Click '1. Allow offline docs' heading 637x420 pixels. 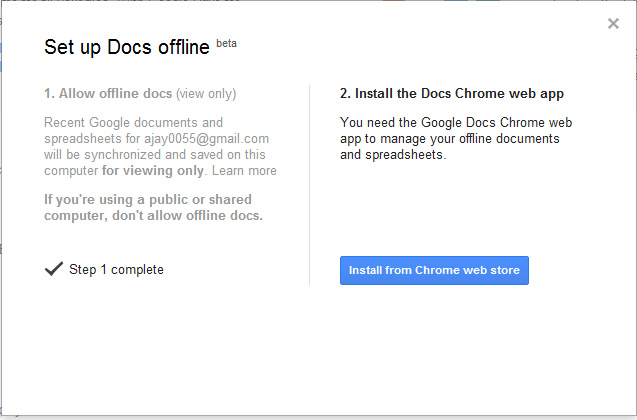108,93
